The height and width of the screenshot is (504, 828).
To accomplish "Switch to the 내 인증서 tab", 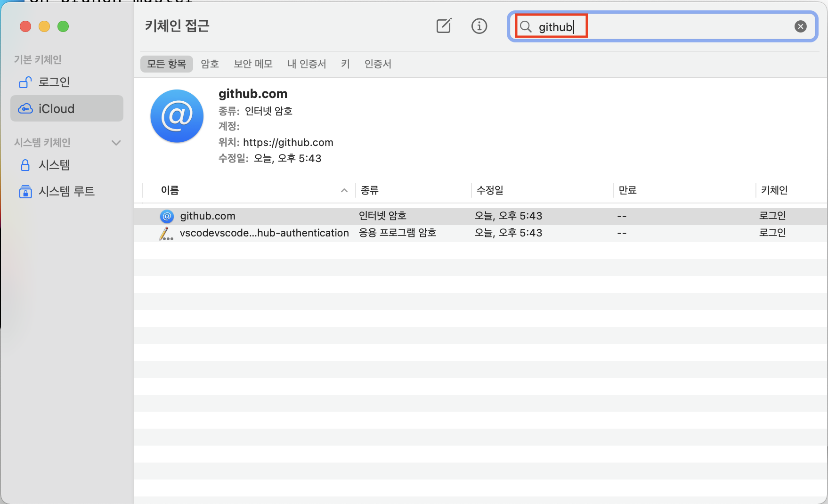I will (x=307, y=64).
